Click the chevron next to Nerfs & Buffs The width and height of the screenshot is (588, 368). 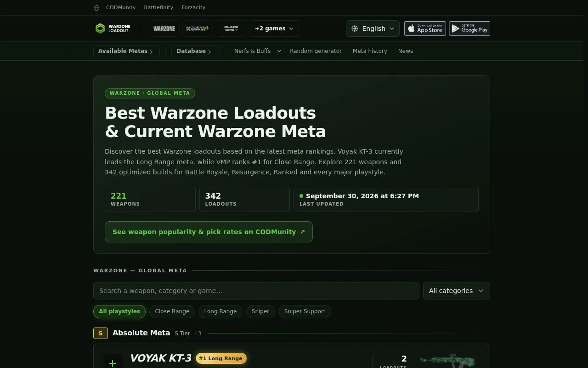pos(279,51)
